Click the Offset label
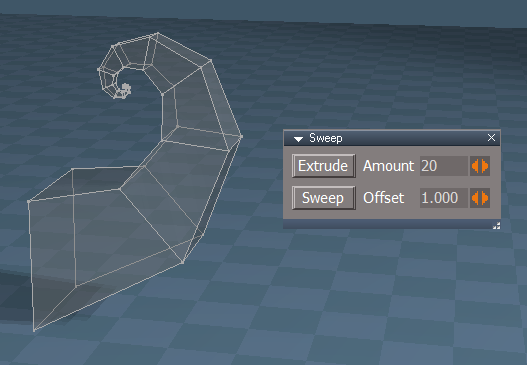Viewport: 527px width, 365px height. pyautogui.click(x=383, y=198)
